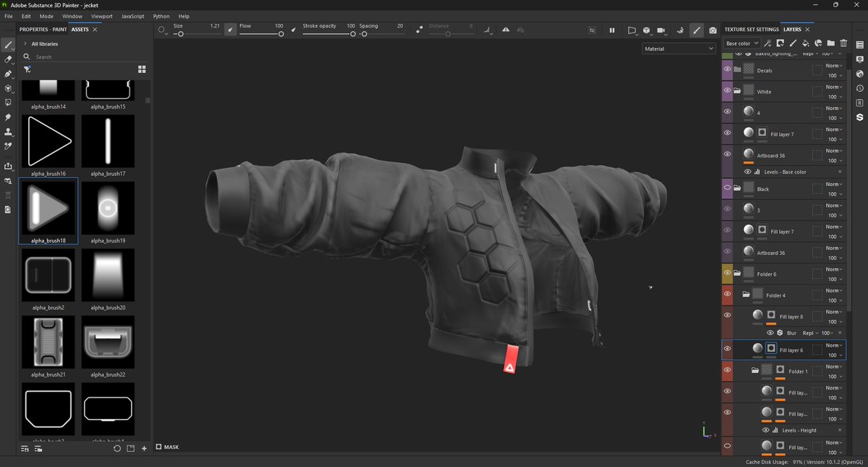
Task: Open the File menu
Action: pyautogui.click(x=8, y=16)
